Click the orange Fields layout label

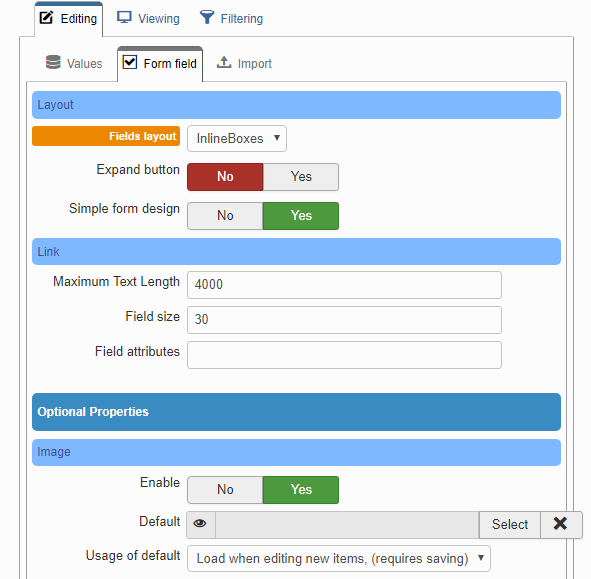coord(106,136)
